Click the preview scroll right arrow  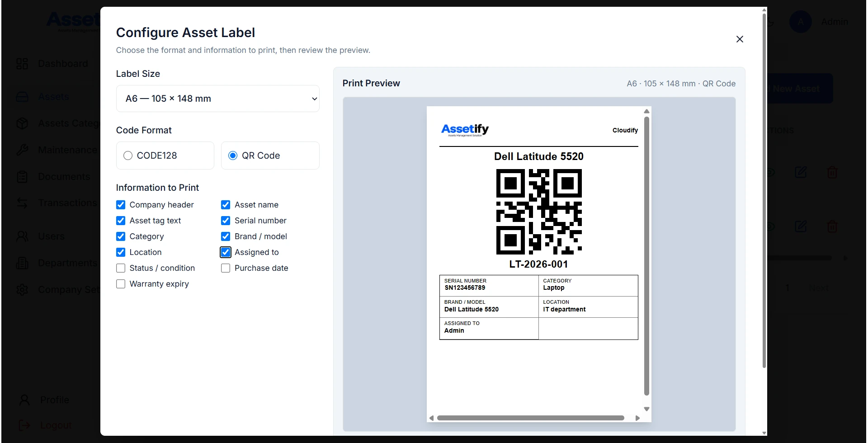[x=637, y=418]
